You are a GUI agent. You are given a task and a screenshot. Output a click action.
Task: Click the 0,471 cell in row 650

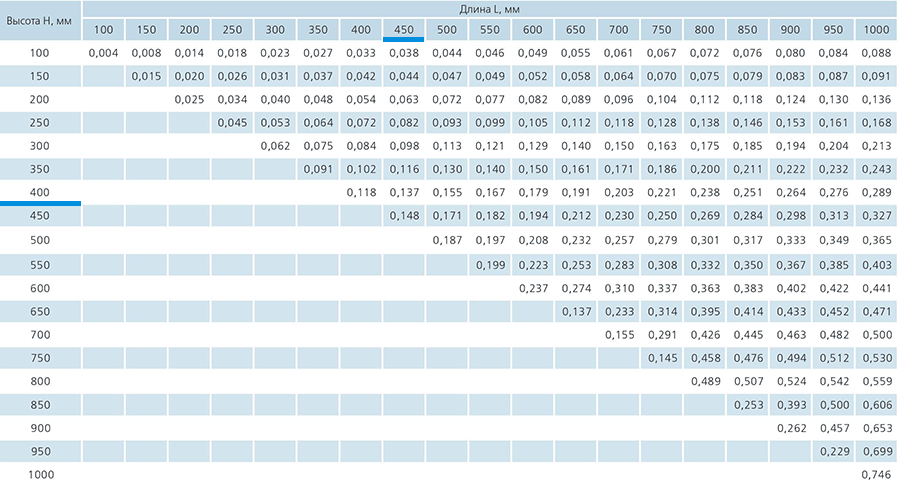tap(876, 312)
